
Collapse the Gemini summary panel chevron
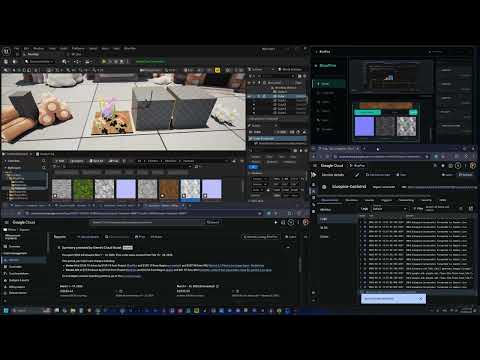(288, 247)
